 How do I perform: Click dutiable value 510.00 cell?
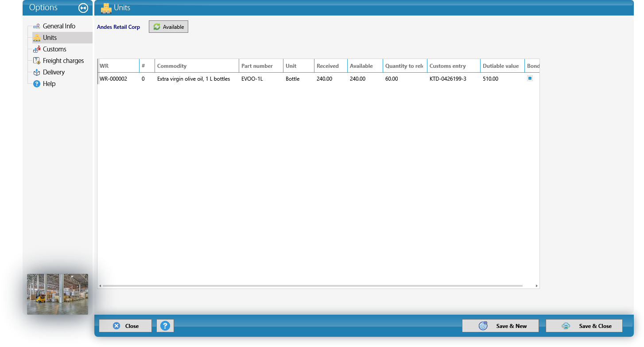click(x=502, y=79)
